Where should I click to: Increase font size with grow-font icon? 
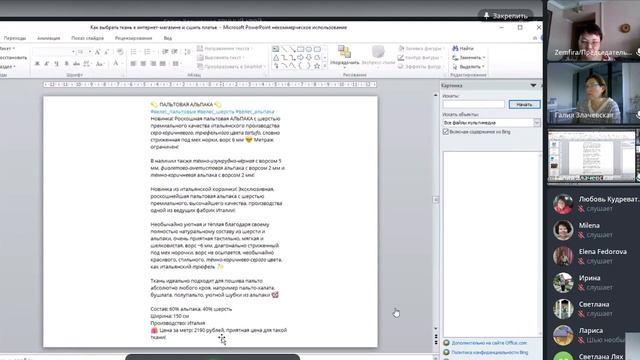[98, 52]
